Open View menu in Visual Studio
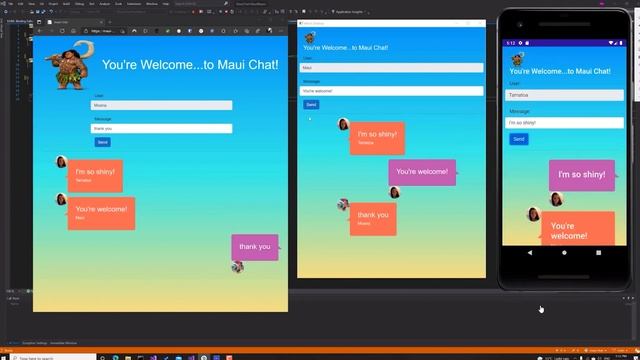This screenshot has width=640, height=360. pyautogui.click(x=31, y=4)
